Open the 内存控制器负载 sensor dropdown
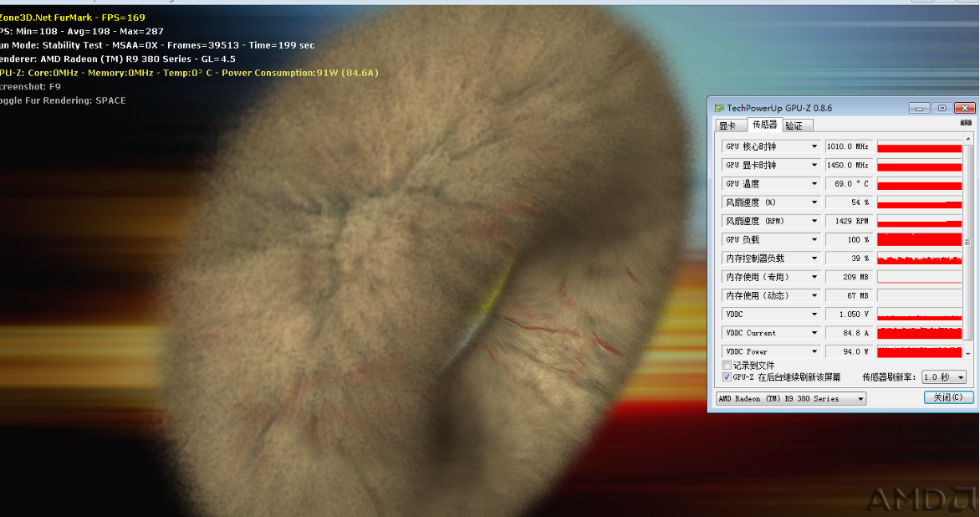Screen dimensions: 980x517 [x=814, y=258]
